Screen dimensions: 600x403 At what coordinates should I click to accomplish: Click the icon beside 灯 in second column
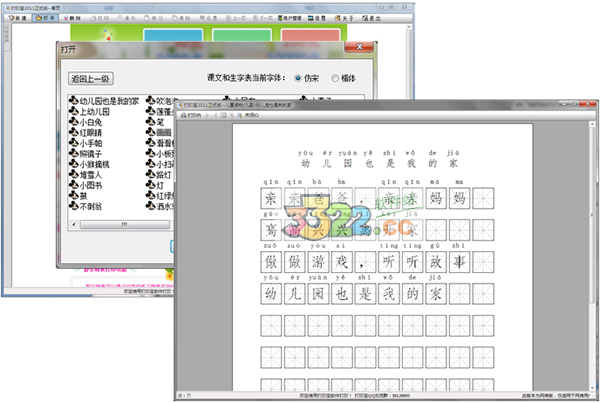(150, 185)
